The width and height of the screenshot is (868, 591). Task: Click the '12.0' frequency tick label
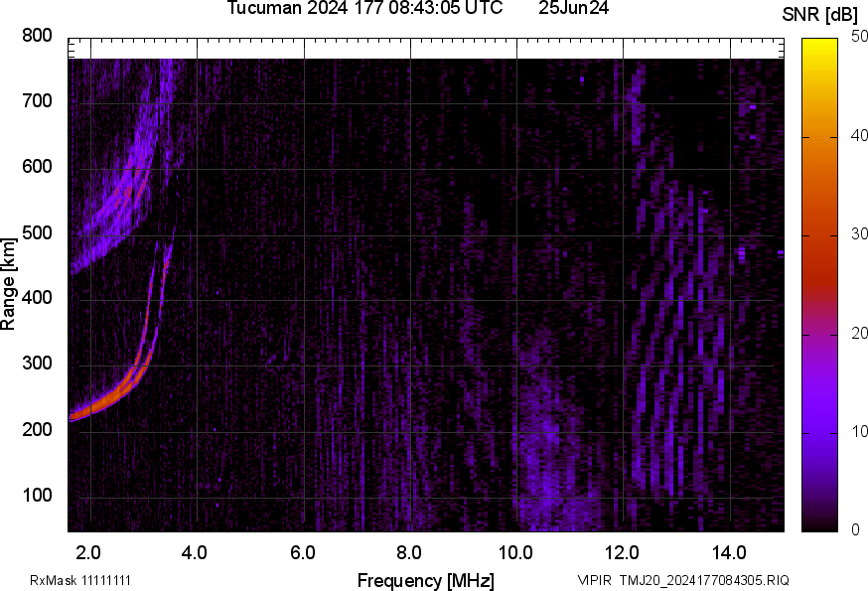coord(622,552)
